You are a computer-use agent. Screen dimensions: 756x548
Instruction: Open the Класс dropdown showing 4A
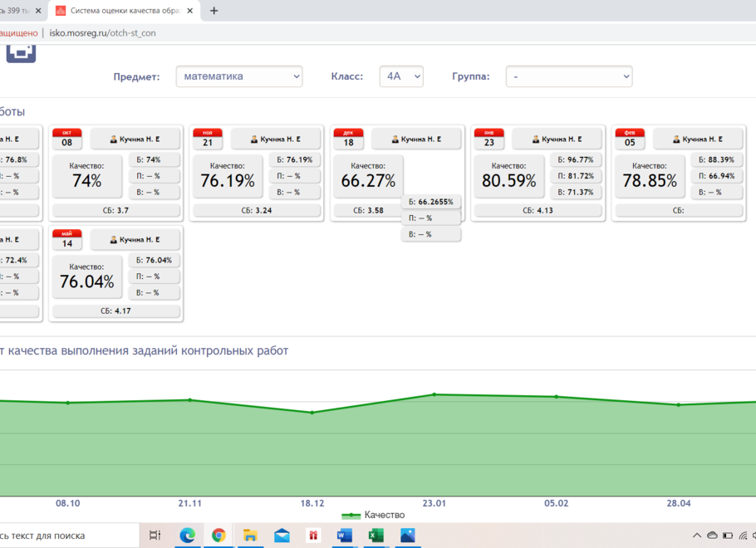click(401, 76)
